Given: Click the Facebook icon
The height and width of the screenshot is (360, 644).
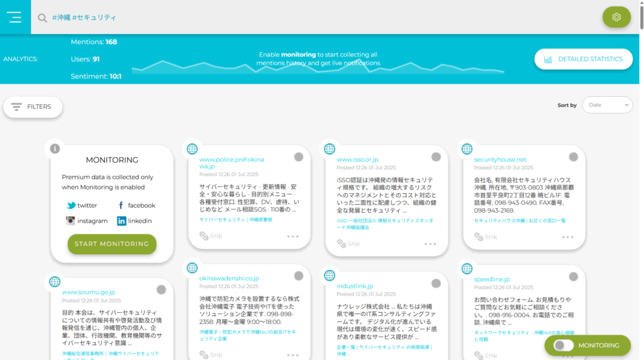Looking at the screenshot, I should click(x=121, y=205).
